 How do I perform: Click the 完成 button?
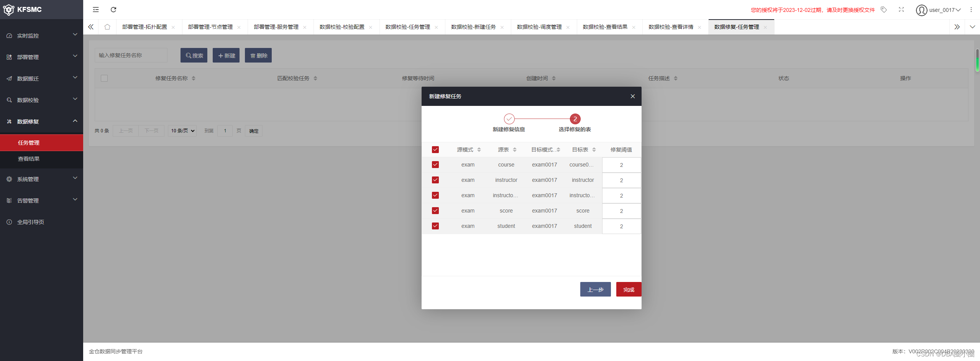tap(629, 290)
